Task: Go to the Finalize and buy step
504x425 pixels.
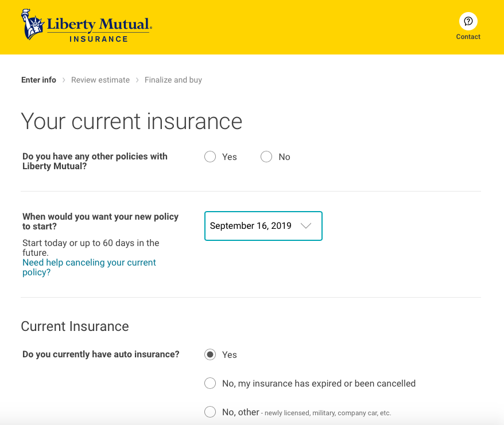Action: [x=173, y=80]
